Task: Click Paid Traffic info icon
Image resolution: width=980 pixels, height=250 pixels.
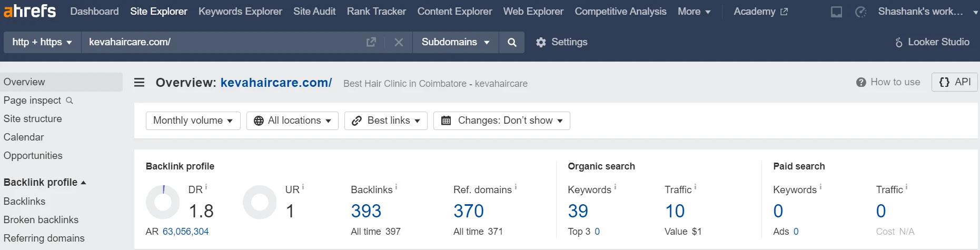Action: pos(906,187)
